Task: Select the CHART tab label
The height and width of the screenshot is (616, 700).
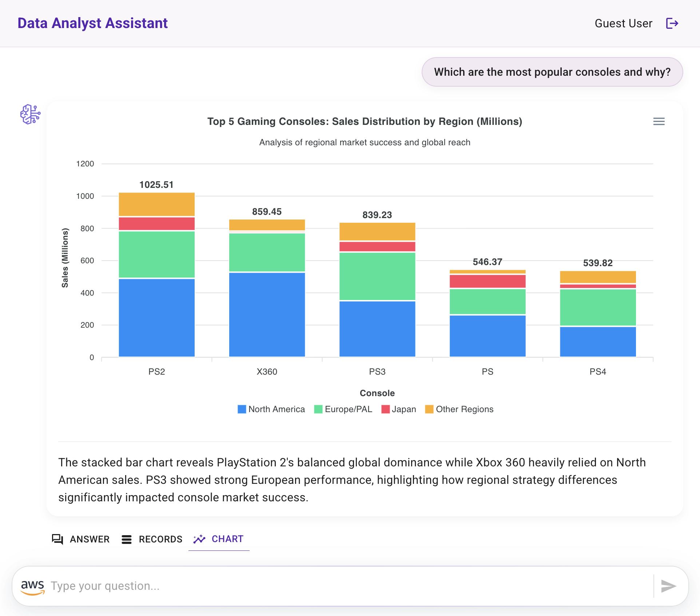Action: click(227, 539)
